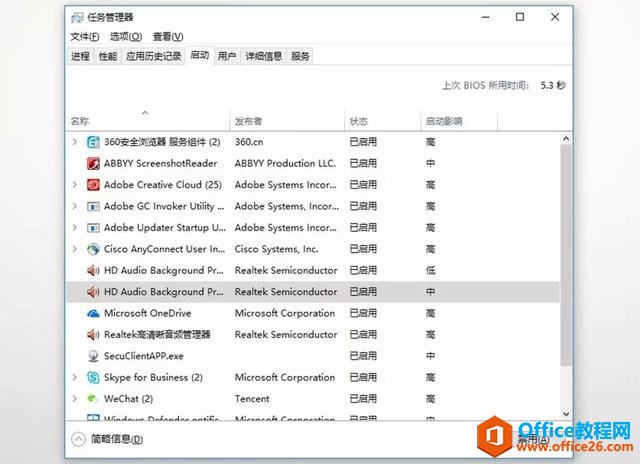Open the 文件(F) menu
The height and width of the screenshot is (464, 640).
pyautogui.click(x=84, y=37)
